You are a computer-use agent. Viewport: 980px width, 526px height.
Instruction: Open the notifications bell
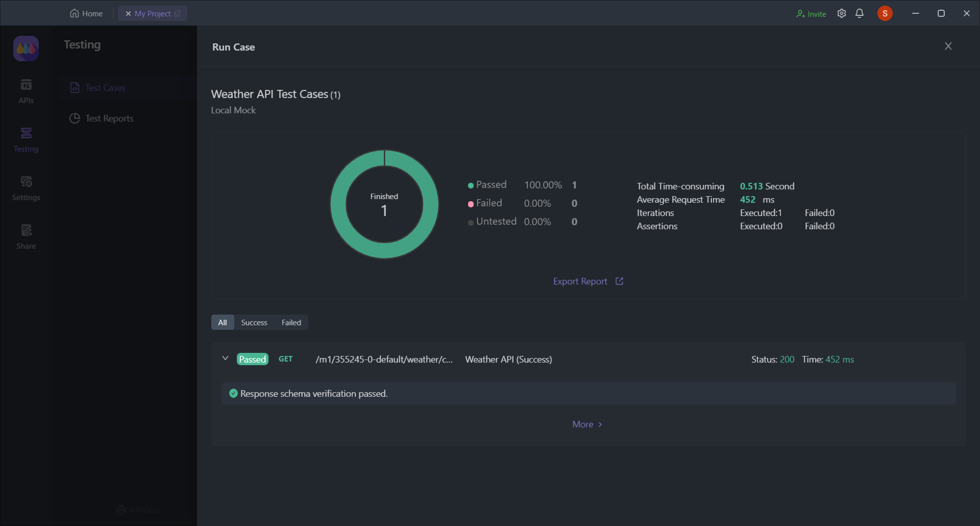[860, 13]
